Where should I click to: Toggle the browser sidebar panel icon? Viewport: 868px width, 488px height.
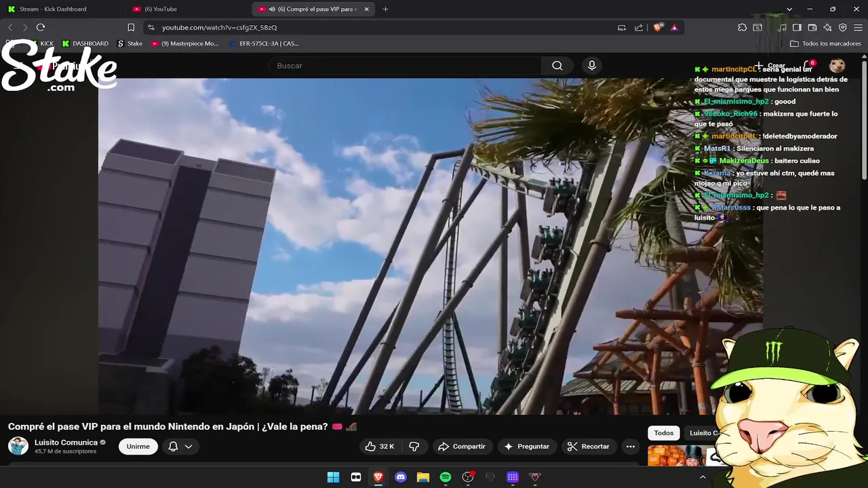[x=797, y=28]
